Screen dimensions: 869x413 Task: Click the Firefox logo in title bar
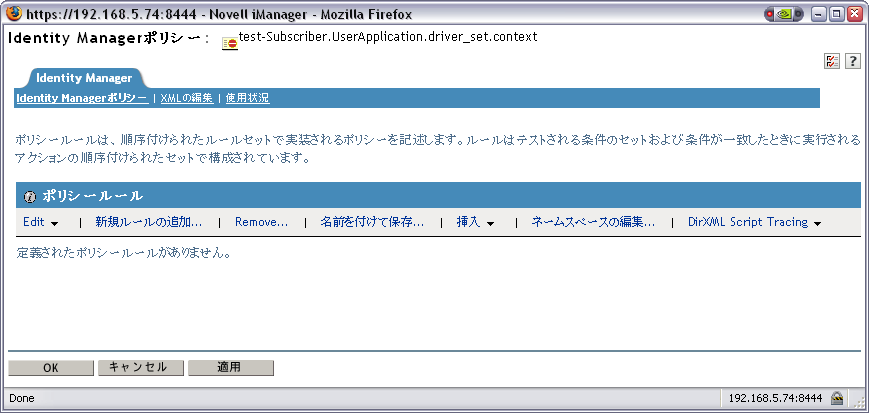click(13, 13)
